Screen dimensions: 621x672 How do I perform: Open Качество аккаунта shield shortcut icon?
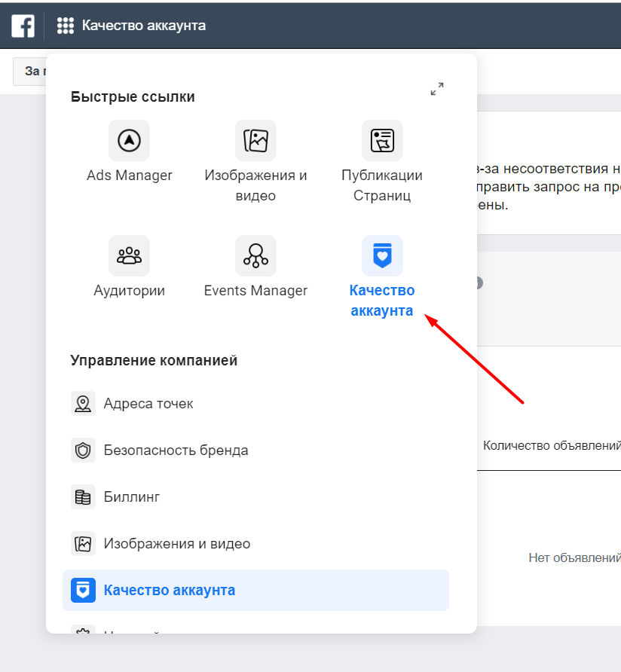click(x=382, y=256)
